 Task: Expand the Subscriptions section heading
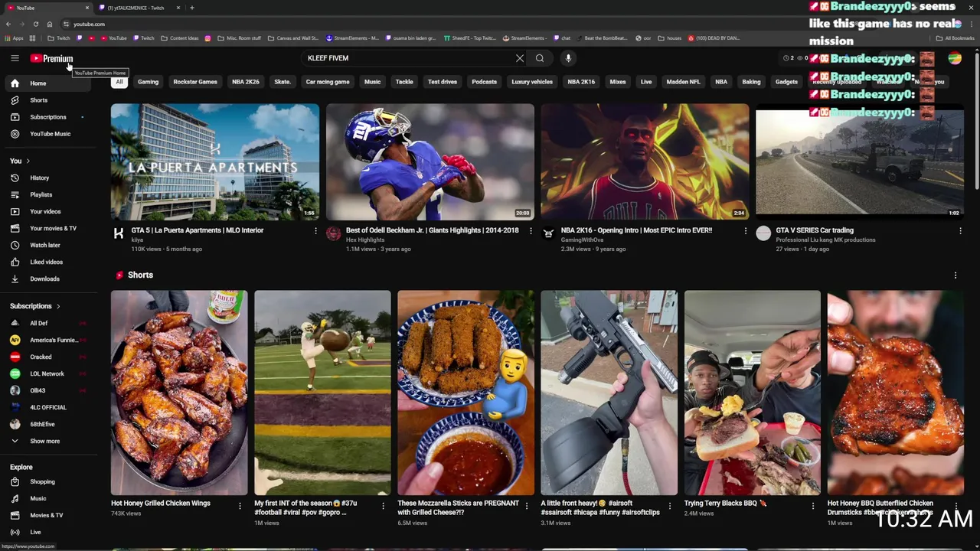click(x=35, y=306)
